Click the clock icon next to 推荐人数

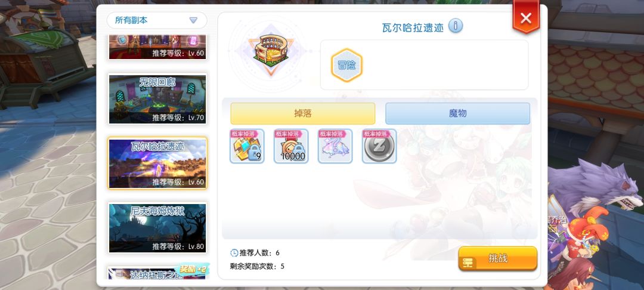[x=234, y=252]
